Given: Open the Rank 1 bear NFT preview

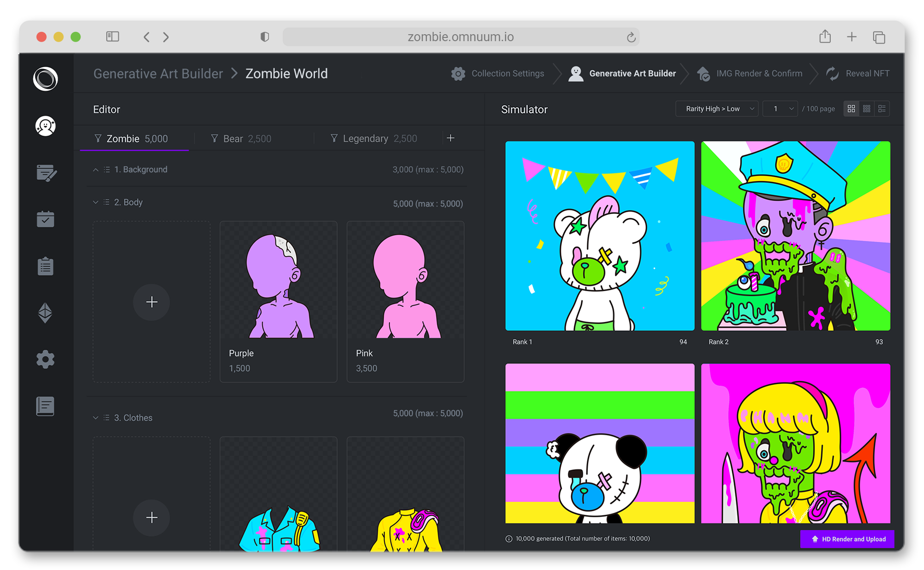Looking at the screenshot, I should 600,236.
